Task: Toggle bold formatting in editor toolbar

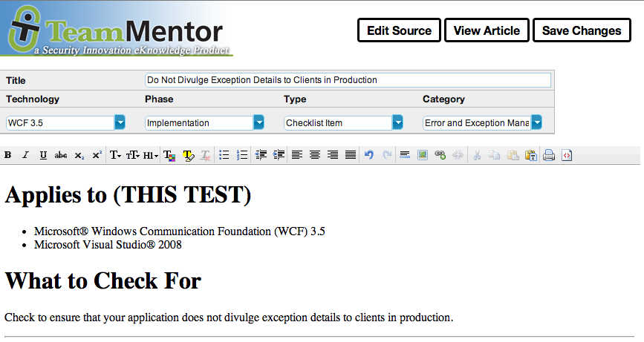Action: 8,155
